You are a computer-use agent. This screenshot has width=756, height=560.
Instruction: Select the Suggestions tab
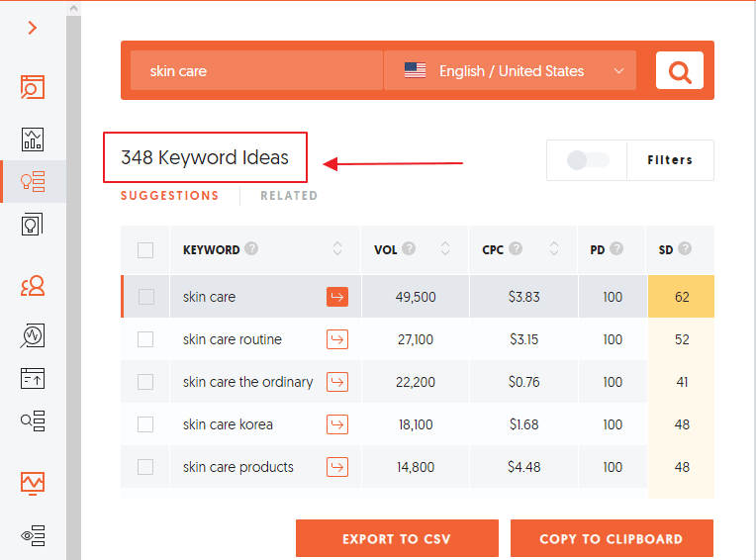169,196
